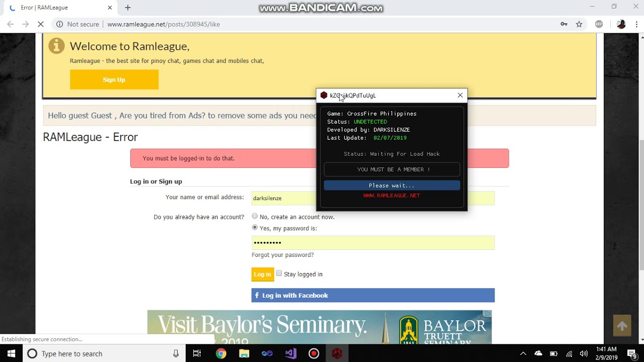This screenshot has width=644, height=362.
Task: Click 'Status: Waiting For Load Hack' text
Action: tap(392, 154)
